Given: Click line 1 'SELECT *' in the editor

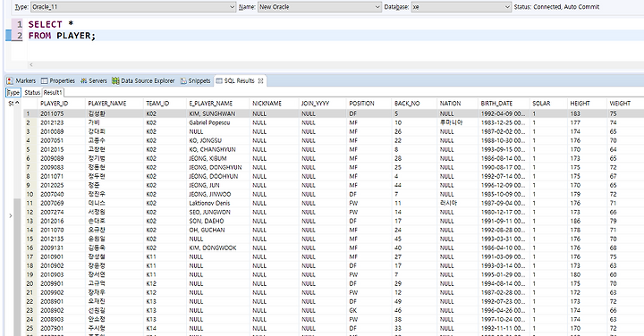Looking at the screenshot, I should click(50, 24).
